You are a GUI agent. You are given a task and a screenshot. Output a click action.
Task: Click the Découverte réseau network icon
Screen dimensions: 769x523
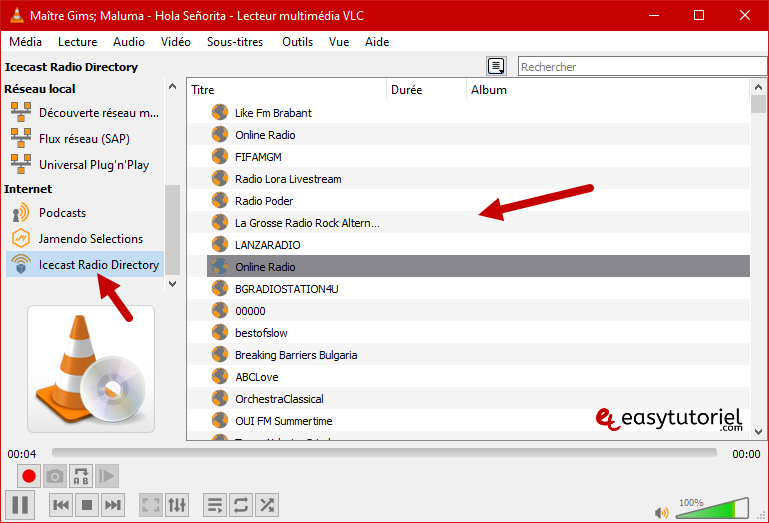[21, 112]
